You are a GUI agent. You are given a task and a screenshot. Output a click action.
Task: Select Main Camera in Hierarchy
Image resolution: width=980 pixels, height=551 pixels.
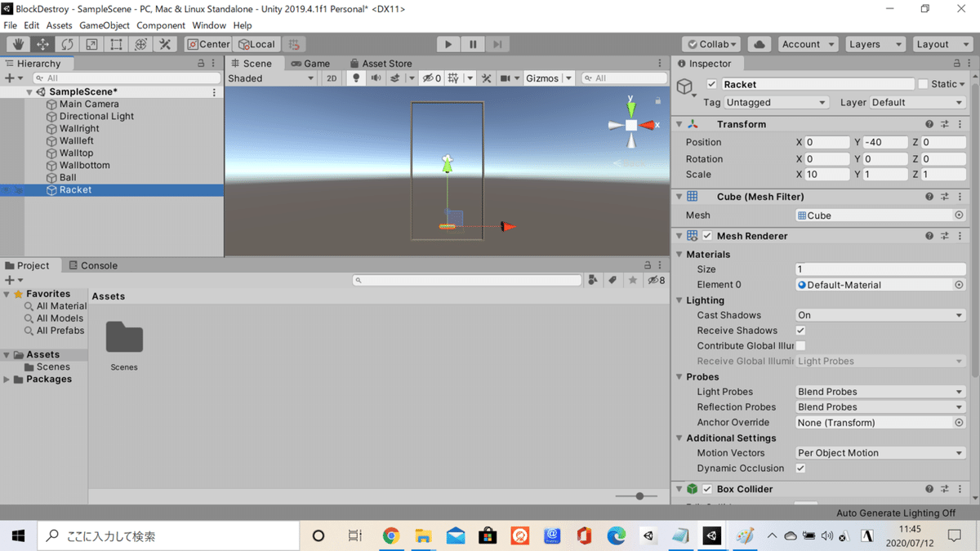[89, 104]
